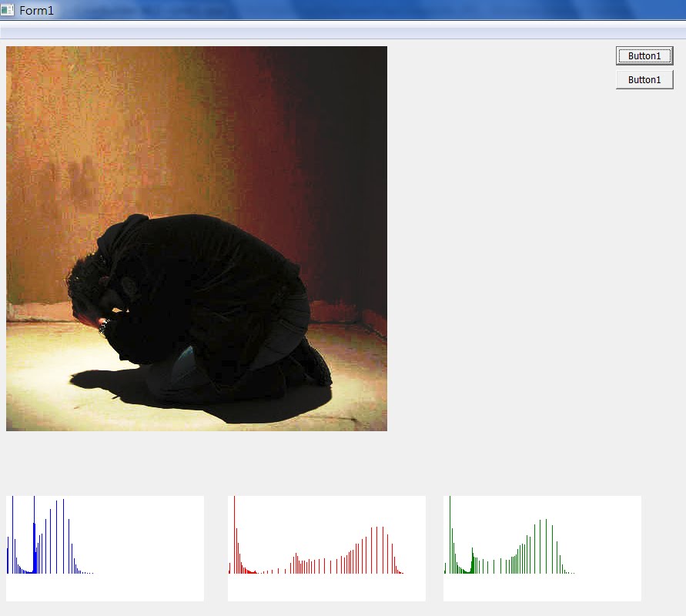This screenshot has width=686, height=616.
Task: Click the kneeling figure photo
Action: click(x=196, y=239)
